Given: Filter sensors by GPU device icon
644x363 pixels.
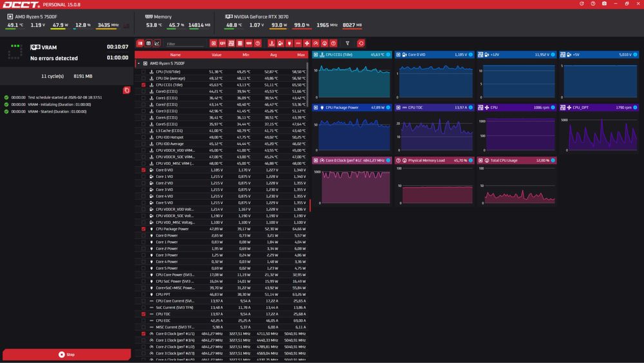Looking at the screenshot, I should (x=222, y=43).
